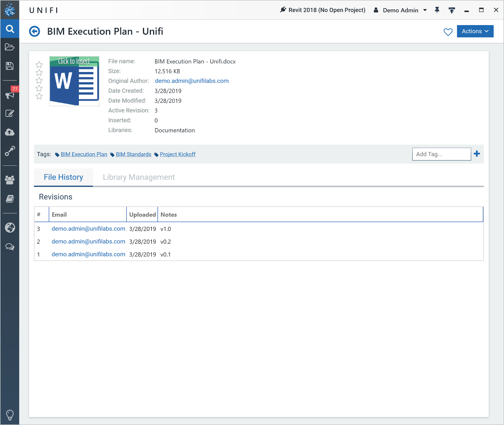This screenshot has height=425, width=504.
Task: Pin the window with the pushpin icon
Action: click(437, 10)
